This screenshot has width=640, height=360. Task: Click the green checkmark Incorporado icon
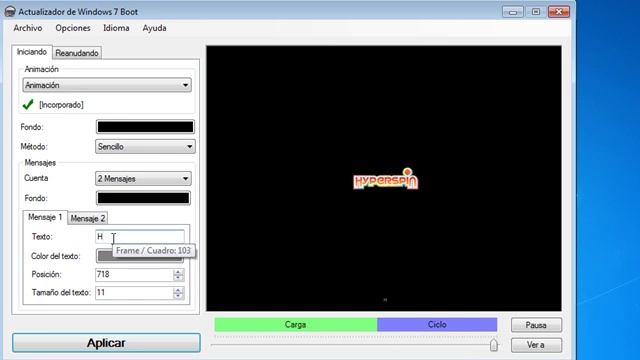point(28,105)
